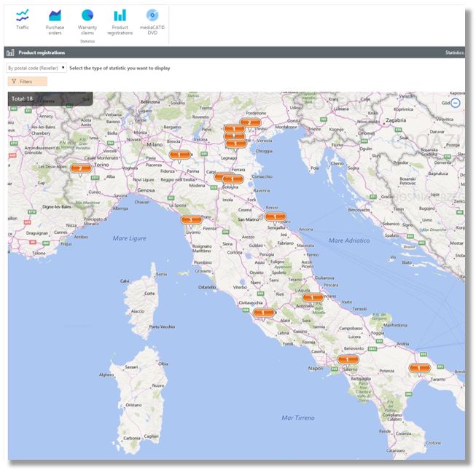Select the orange marker near Torino
Image resolution: width=476 pixels, height=470 pixels.
[80, 168]
